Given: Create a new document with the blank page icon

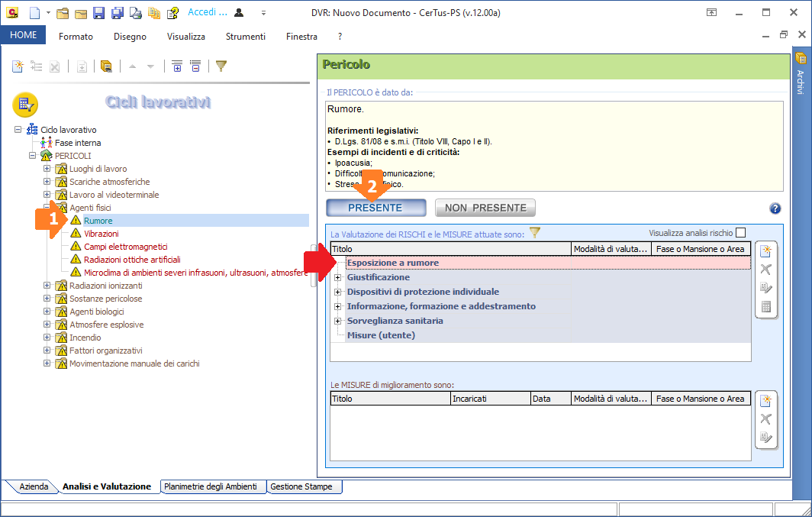Looking at the screenshot, I should pyautogui.click(x=34, y=12).
